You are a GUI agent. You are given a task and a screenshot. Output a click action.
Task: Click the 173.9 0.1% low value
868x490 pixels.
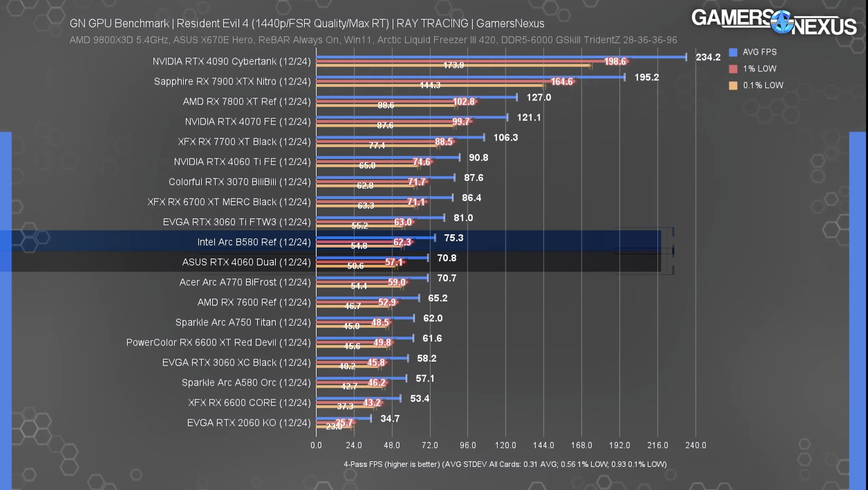click(454, 65)
